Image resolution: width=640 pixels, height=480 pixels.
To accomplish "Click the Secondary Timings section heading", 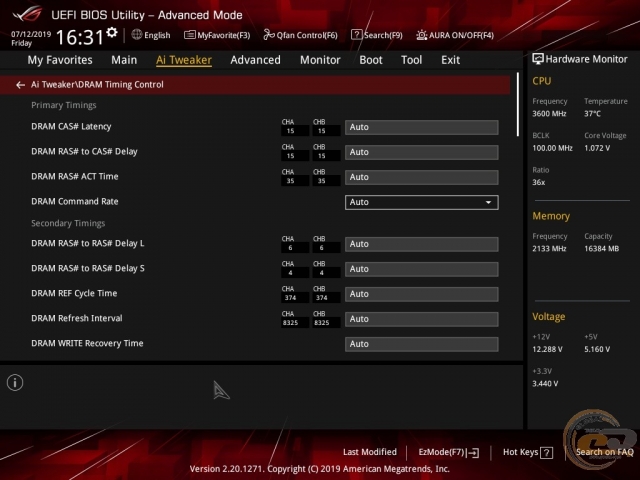I will pyautogui.click(x=68, y=223).
